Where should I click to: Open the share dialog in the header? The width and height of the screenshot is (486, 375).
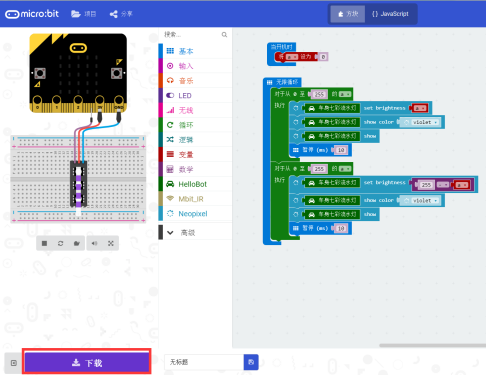coord(121,14)
